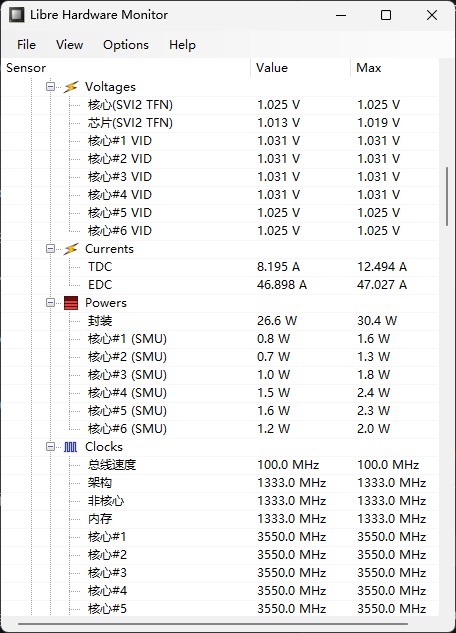456x633 pixels.
Task: Minimize the Libre Hardware Monitor window
Action: [x=341, y=15]
